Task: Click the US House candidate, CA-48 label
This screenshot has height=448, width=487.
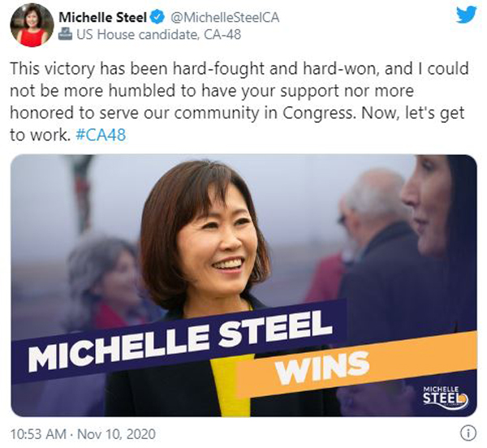Action: pos(159,34)
